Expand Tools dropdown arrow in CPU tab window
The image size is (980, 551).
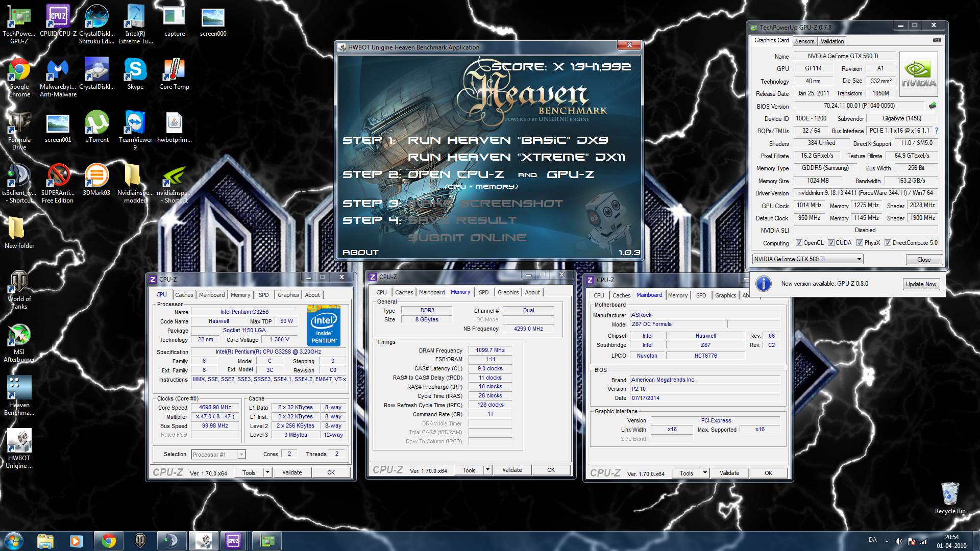coord(267,472)
